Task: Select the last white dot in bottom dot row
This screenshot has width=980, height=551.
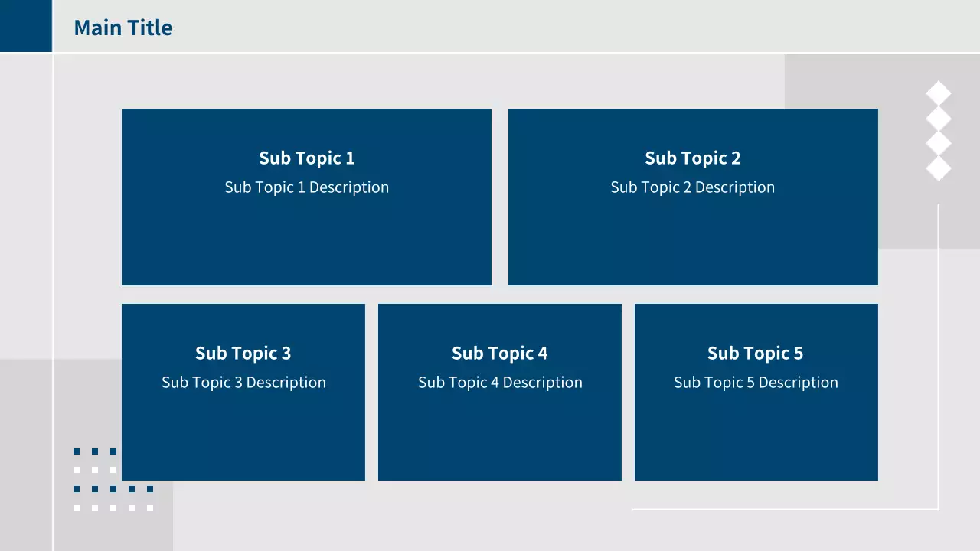Action: pyautogui.click(x=150, y=507)
